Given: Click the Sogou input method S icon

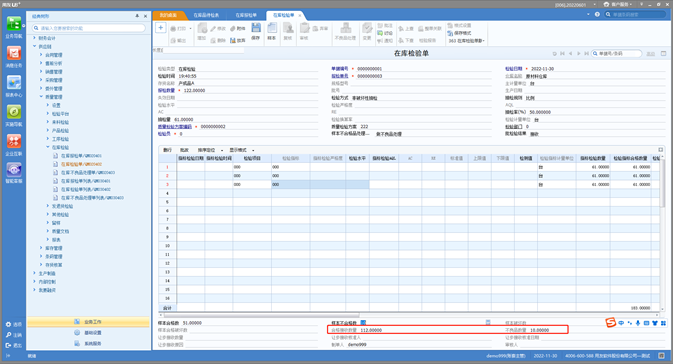Looking at the screenshot, I should (610, 322).
